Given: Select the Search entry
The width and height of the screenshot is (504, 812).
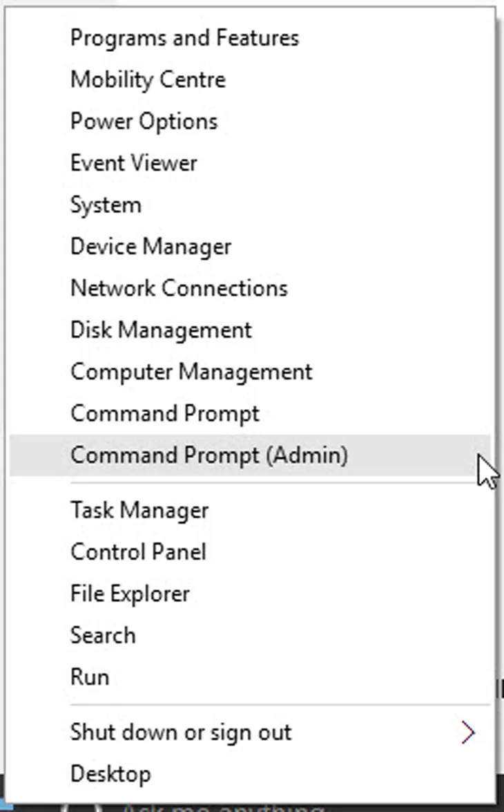Looking at the screenshot, I should pos(103,635).
